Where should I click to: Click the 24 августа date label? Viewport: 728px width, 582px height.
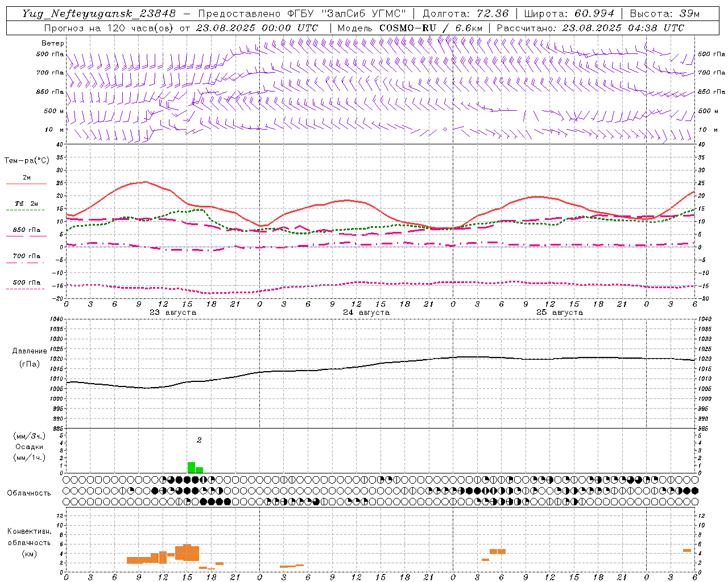click(x=366, y=313)
